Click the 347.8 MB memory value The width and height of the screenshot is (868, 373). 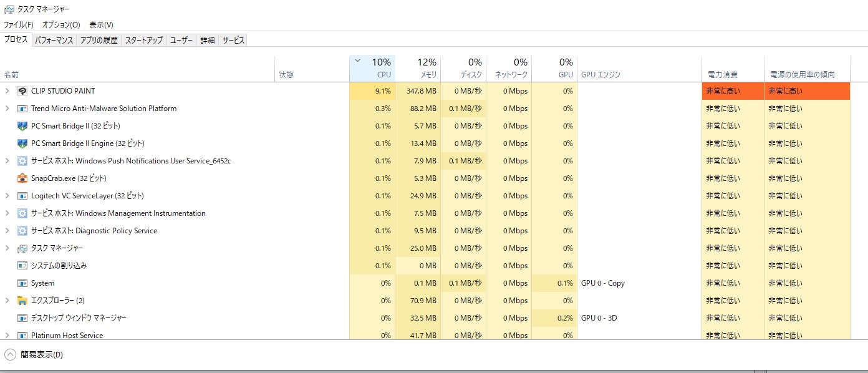point(418,91)
